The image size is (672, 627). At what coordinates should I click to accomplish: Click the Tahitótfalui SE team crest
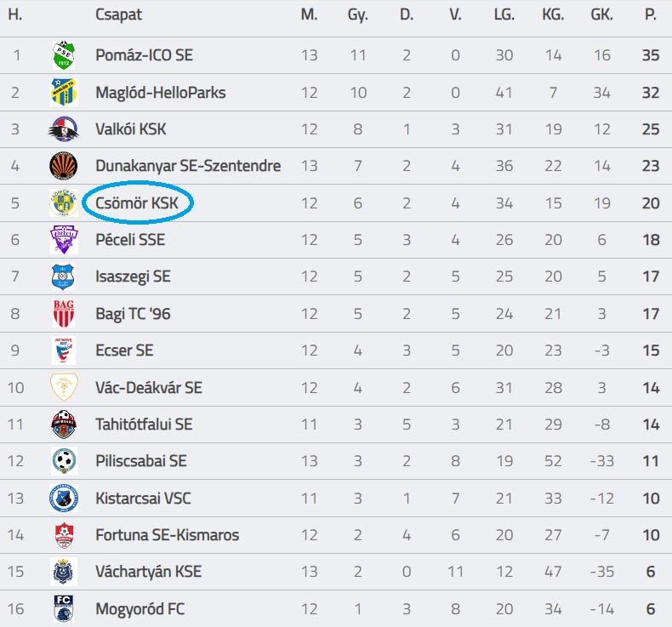(64, 424)
